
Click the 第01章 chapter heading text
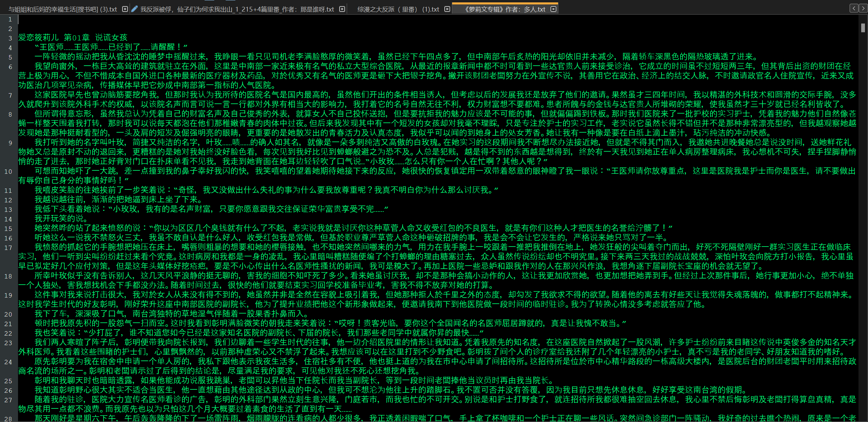(x=77, y=37)
